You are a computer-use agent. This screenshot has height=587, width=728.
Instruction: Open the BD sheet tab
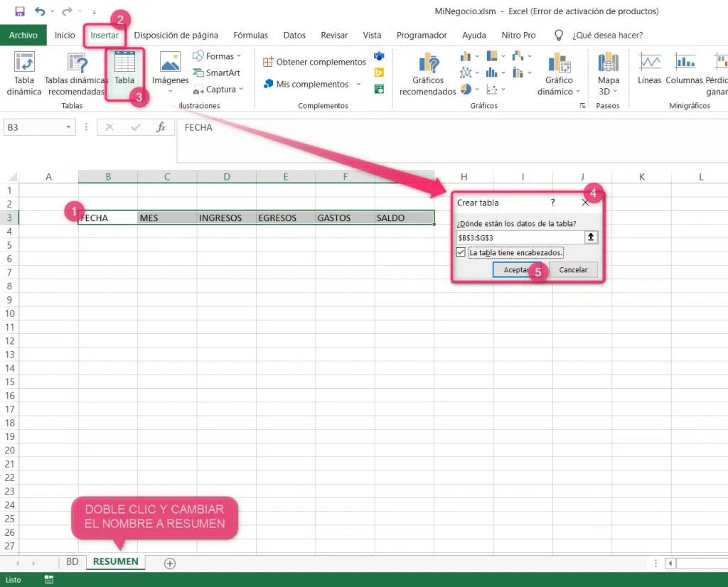click(72, 561)
